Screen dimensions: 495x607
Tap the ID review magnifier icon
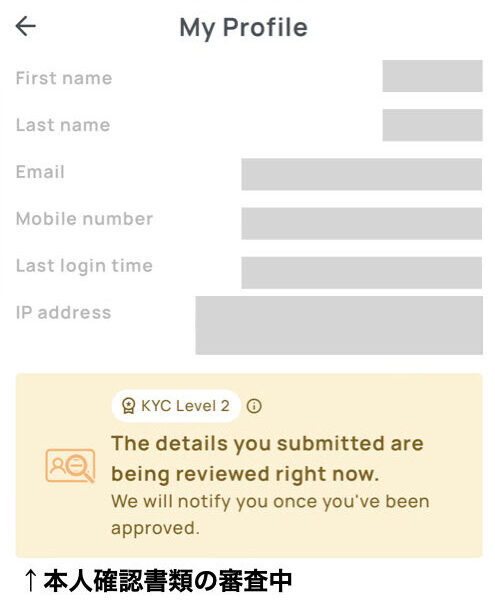pos(70,466)
